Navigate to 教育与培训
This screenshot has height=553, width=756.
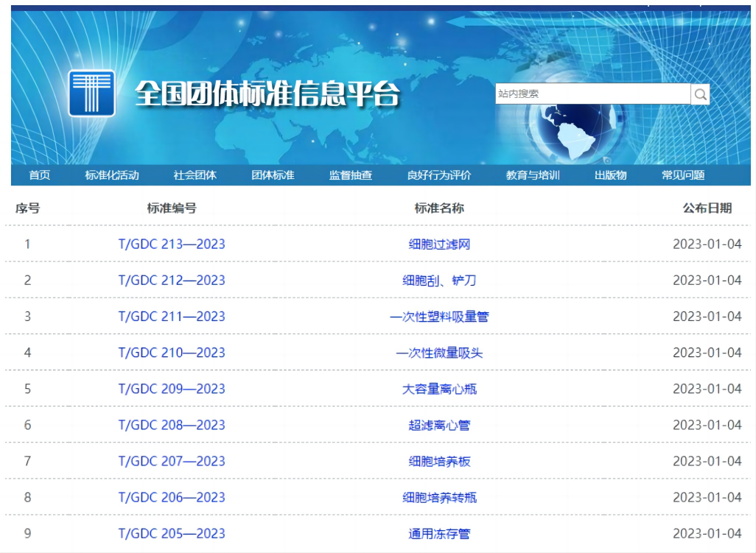pyautogui.click(x=532, y=175)
